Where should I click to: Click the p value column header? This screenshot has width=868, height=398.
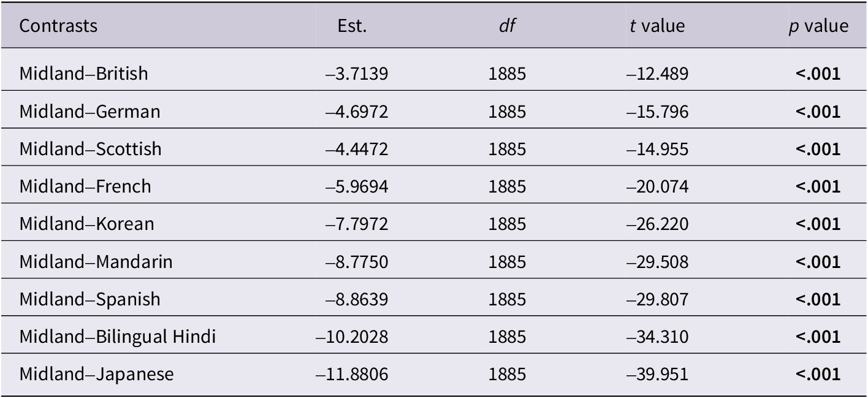pos(818,26)
